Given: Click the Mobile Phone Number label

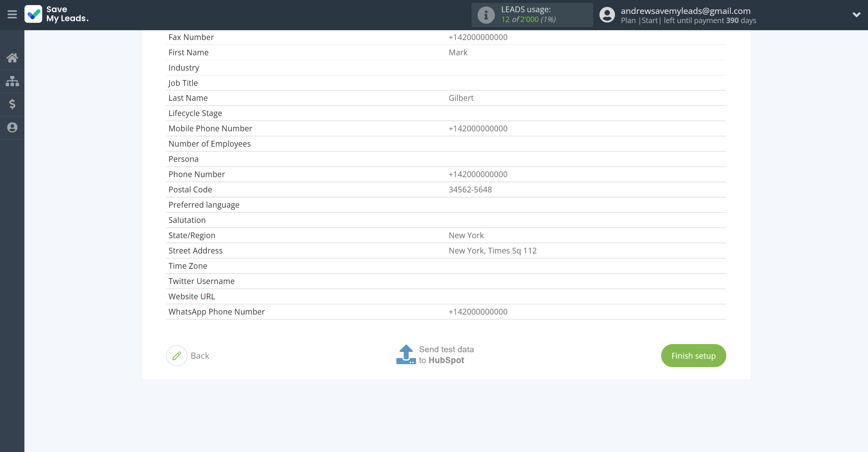Looking at the screenshot, I should pyautogui.click(x=210, y=128).
